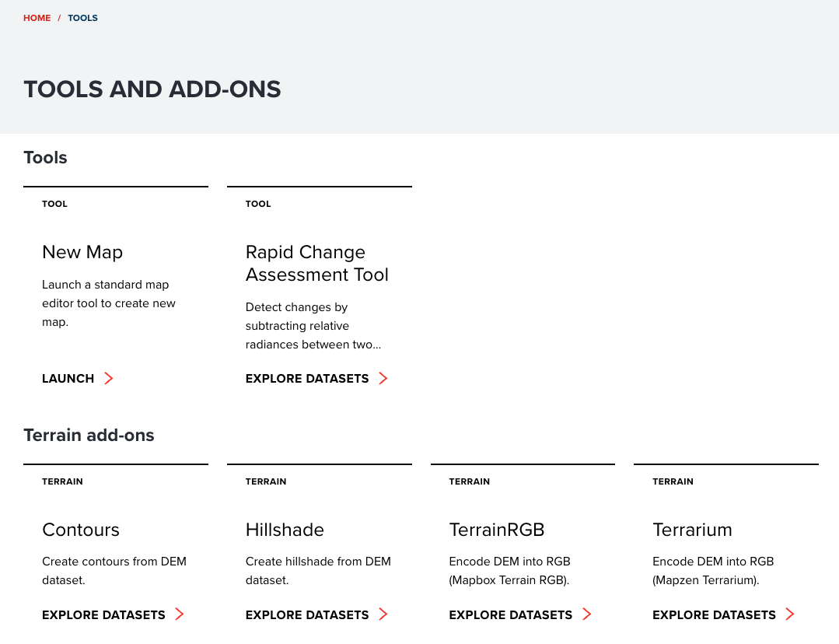Open the Rapid Change Assessment Tool card

coord(316,263)
